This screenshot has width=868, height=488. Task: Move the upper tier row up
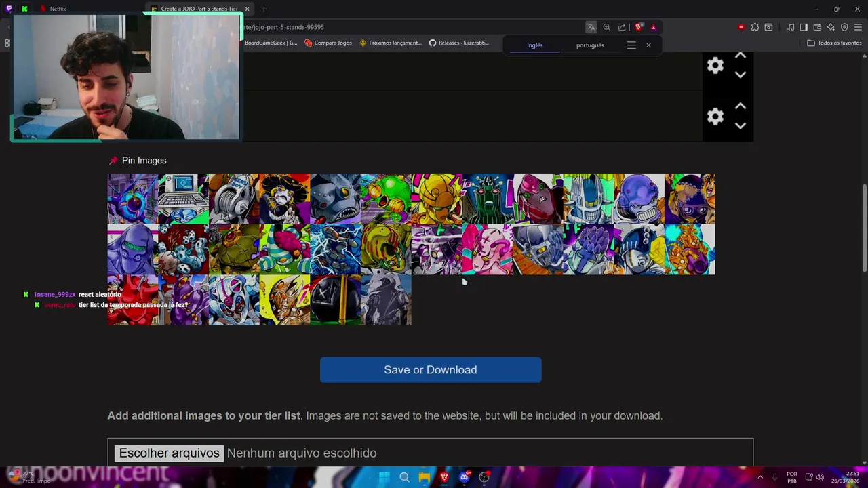(741, 56)
